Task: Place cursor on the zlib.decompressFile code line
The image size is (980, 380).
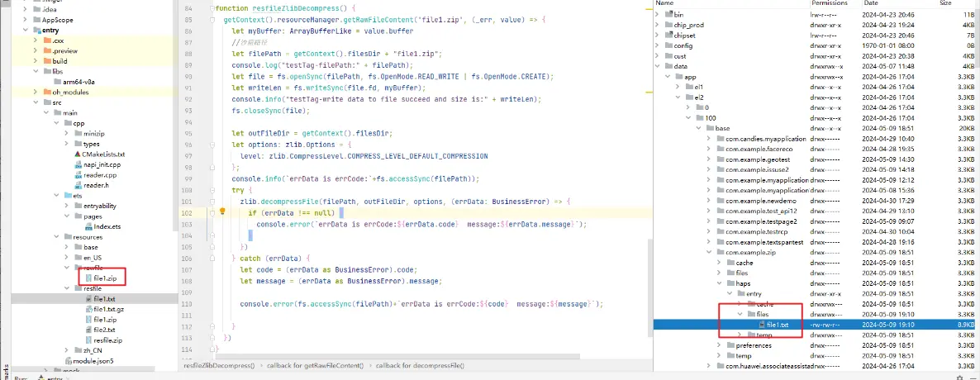Action: pyautogui.click(x=405, y=202)
